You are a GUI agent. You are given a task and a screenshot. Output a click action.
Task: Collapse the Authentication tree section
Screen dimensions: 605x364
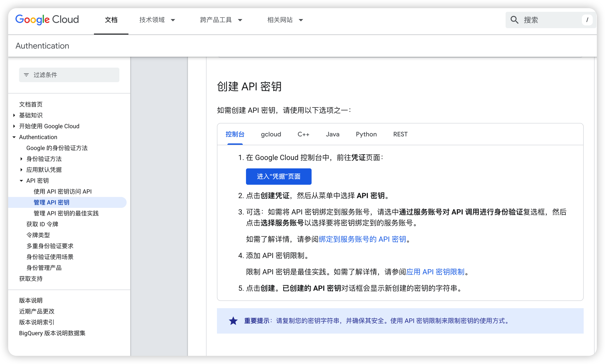tap(14, 137)
